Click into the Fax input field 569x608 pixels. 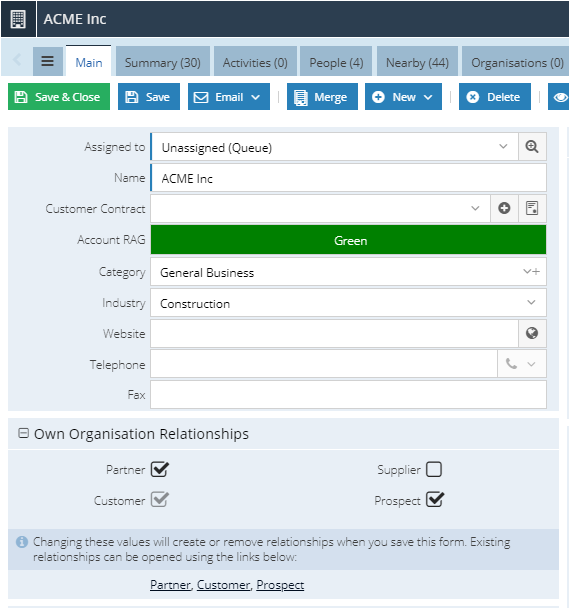[x=348, y=395]
